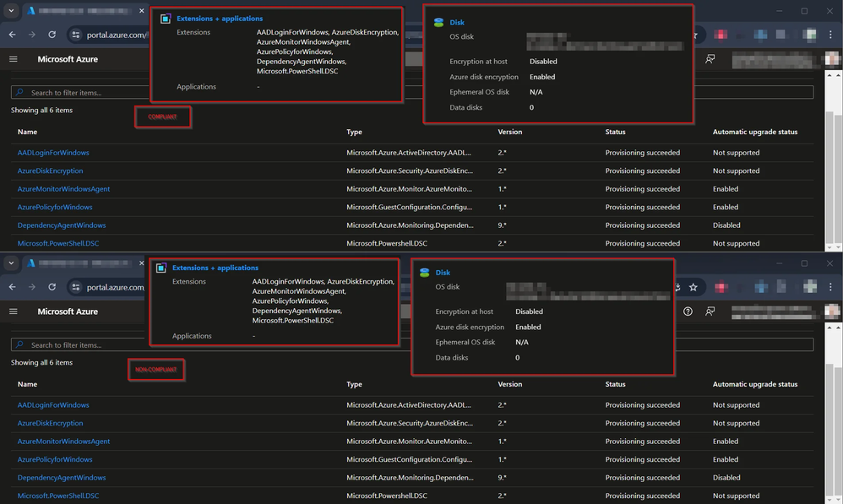Image resolution: width=843 pixels, height=504 pixels.
Task: Open the feedback icon in top Azure header
Action: point(710,59)
